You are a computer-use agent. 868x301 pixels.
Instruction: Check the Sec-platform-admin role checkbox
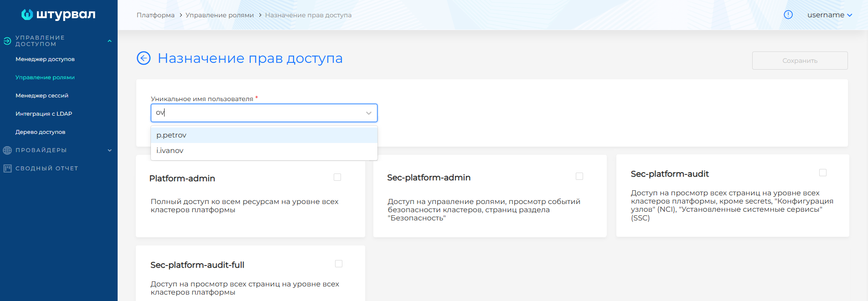(x=579, y=176)
